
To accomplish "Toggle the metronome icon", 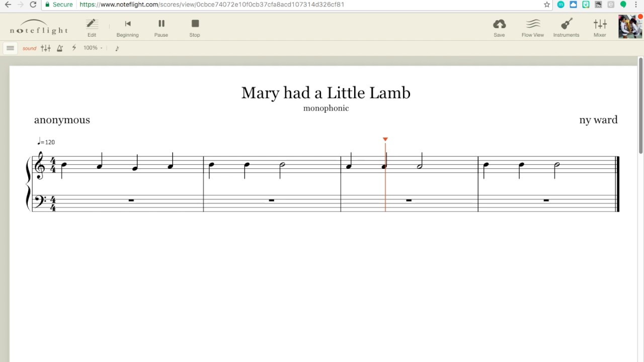I will click(x=60, y=48).
